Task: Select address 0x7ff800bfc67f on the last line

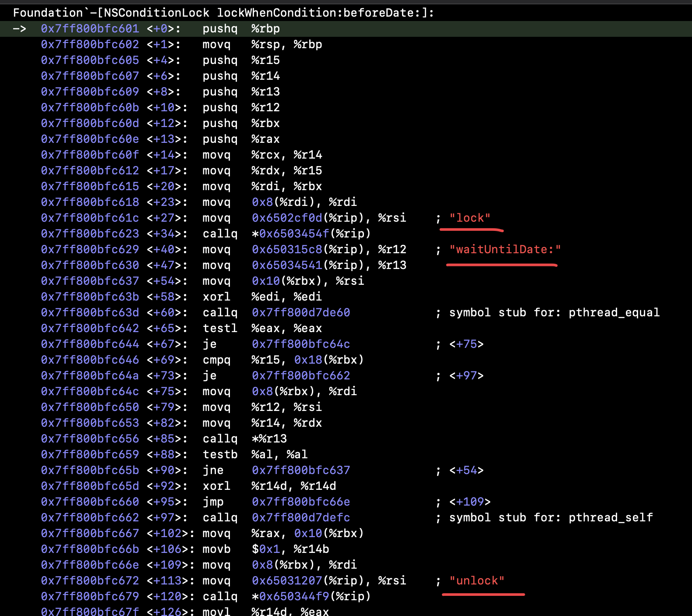Action: [90, 612]
